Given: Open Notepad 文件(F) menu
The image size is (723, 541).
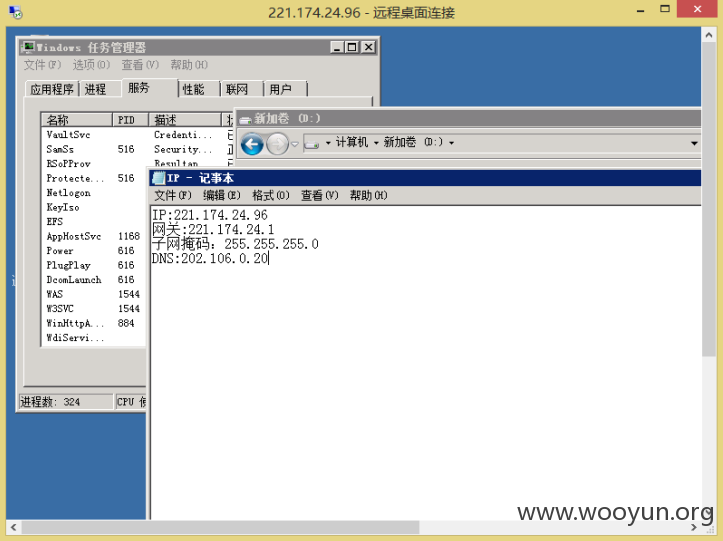Looking at the screenshot, I should [172, 196].
